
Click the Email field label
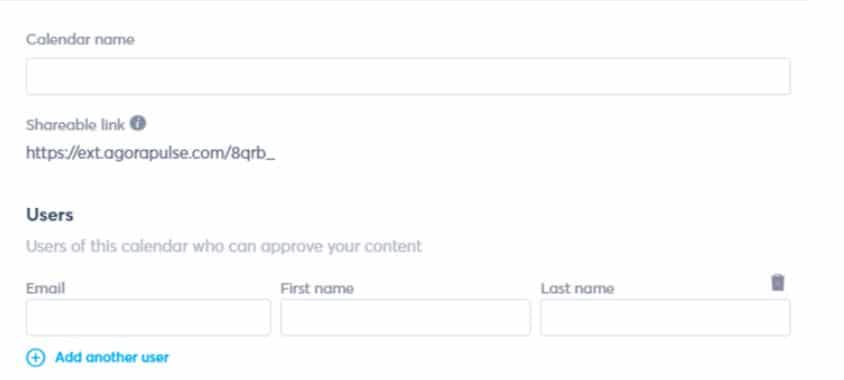[45, 288]
